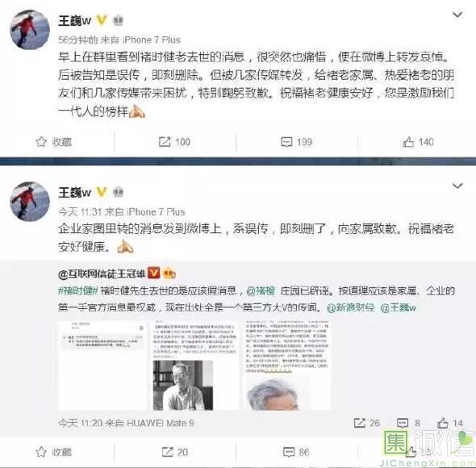Repost the quoted post showing 26 shares
Screen dimensions: 476x468
pyautogui.click(x=367, y=423)
